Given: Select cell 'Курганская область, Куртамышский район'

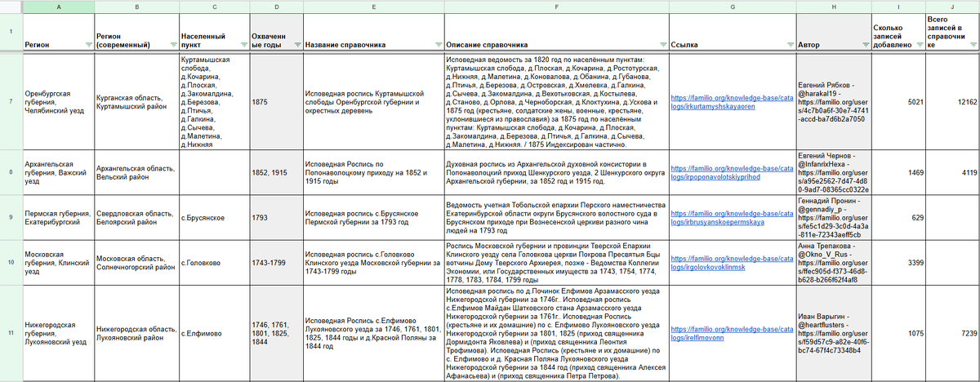Looking at the screenshot, I should tap(136, 102).
